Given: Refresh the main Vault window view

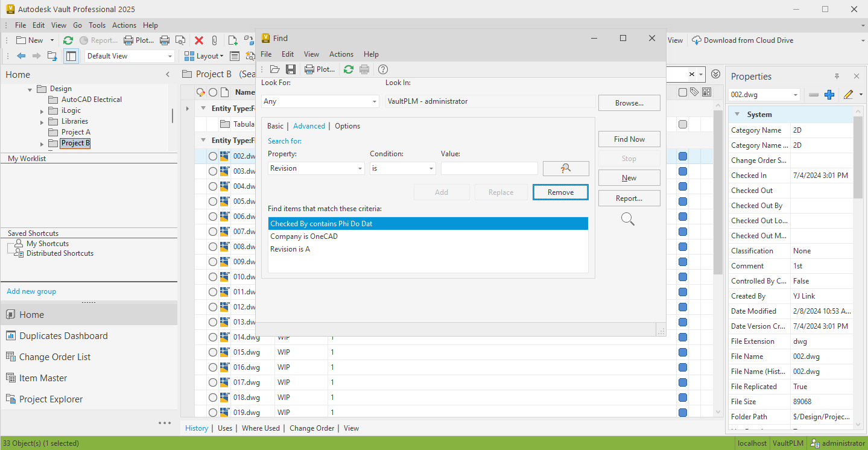Looking at the screenshot, I should (x=68, y=40).
